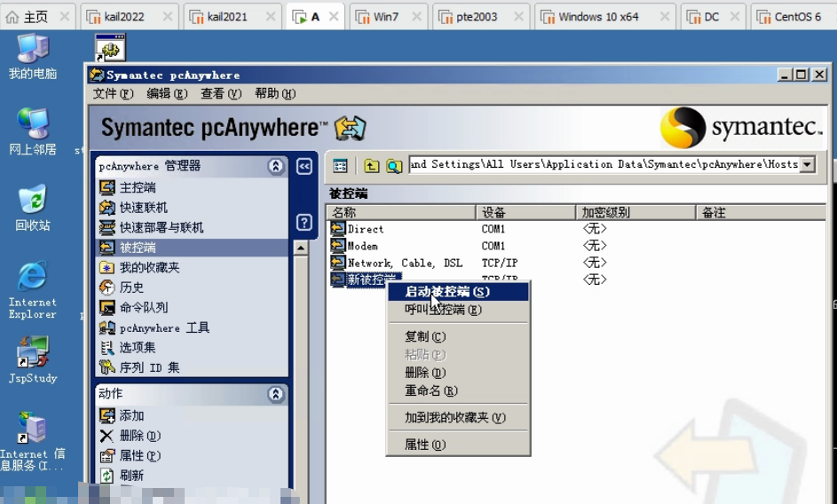Click the gear shortcut icon on desktop
Image resolution: width=837 pixels, height=504 pixels.
[x=110, y=48]
